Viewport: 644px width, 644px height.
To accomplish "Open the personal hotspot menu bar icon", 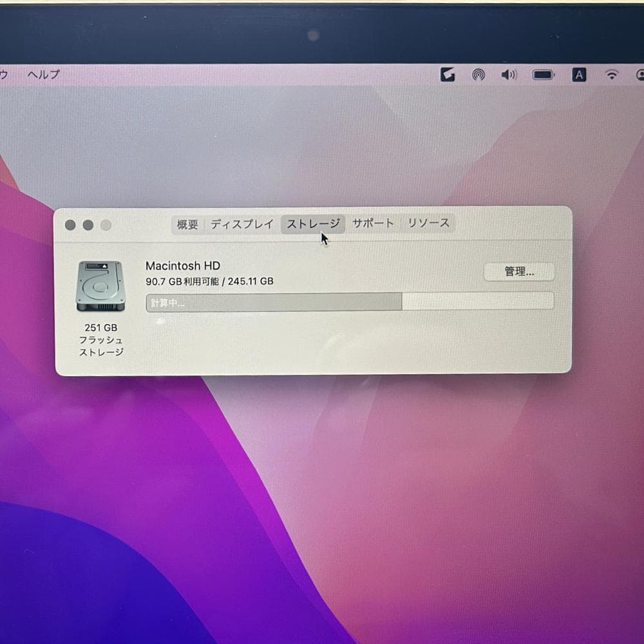I will point(477,74).
